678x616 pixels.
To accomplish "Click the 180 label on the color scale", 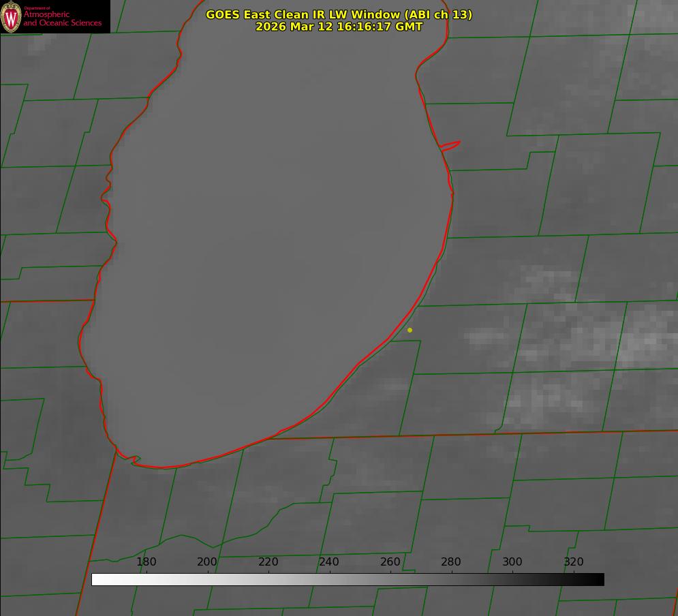I will point(146,561).
